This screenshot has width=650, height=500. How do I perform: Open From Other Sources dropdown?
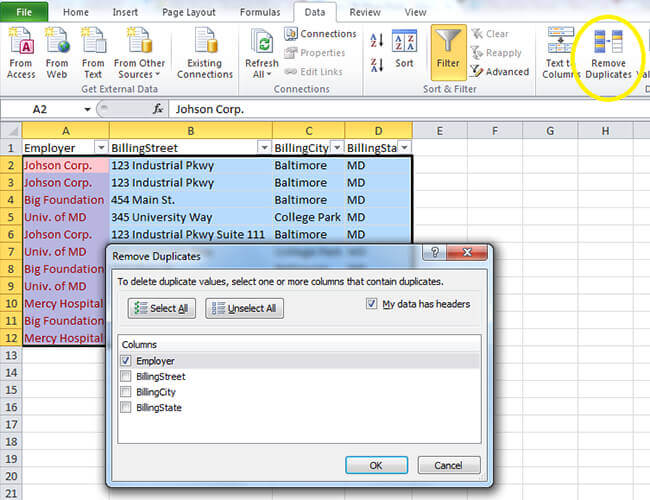tap(139, 52)
